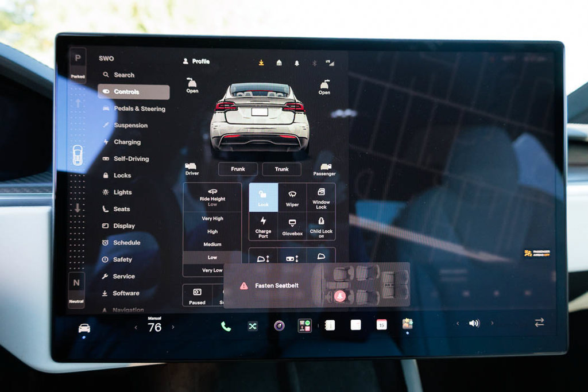Open the green crossed-arrows app in dock

[253, 327]
